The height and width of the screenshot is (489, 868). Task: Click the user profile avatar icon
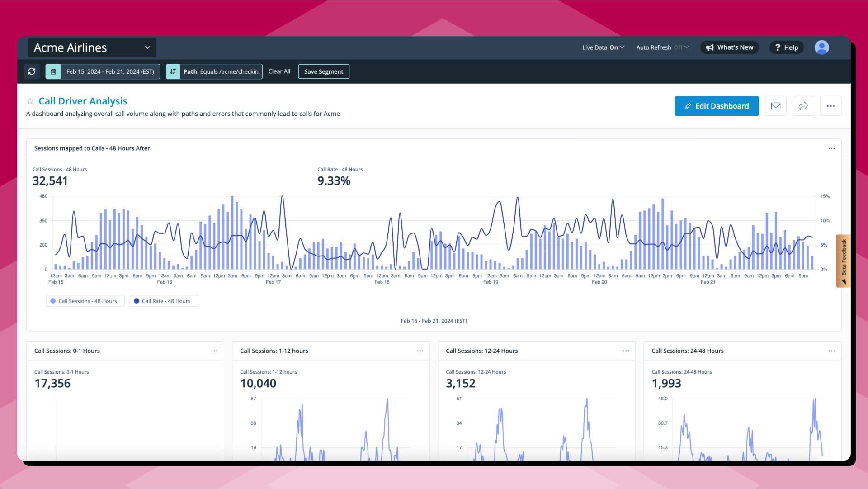(x=821, y=47)
